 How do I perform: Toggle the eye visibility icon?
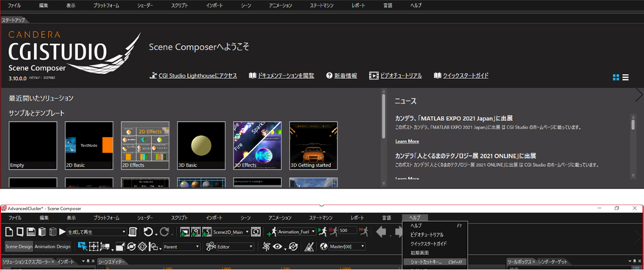(x=278, y=246)
